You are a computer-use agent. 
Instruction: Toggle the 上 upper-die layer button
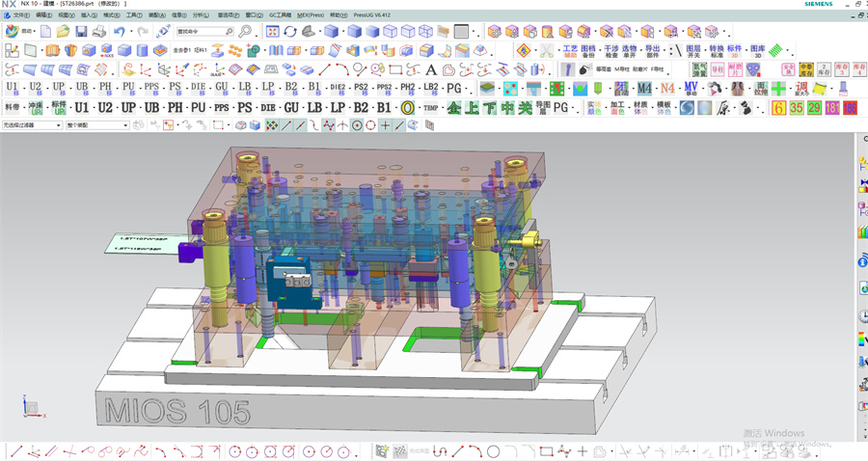tap(472, 107)
